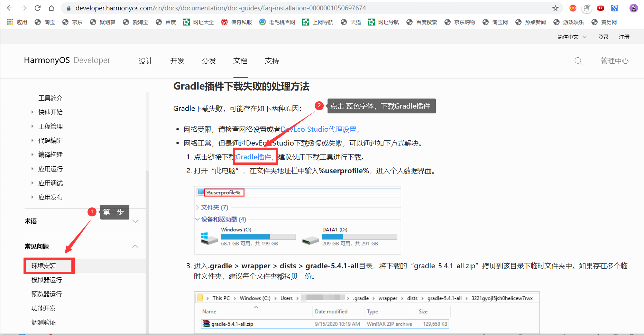This screenshot has width=644, height=335.
Task: Open the 上网导航 bookmark
Action: [x=318, y=22]
